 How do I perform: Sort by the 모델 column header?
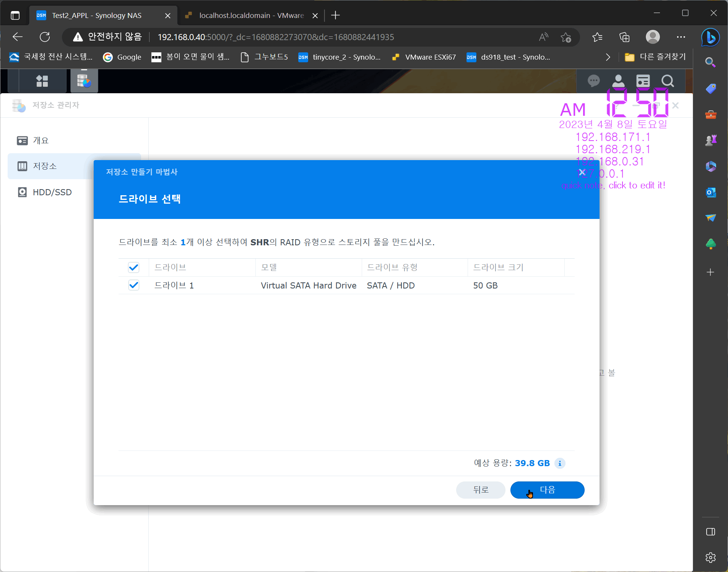pyautogui.click(x=309, y=267)
